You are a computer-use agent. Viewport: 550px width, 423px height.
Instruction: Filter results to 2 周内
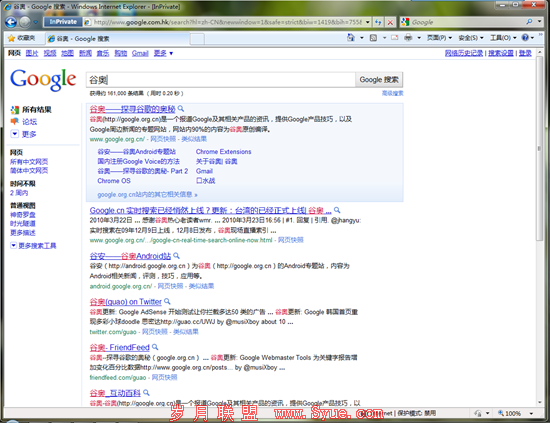coord(19,193)
